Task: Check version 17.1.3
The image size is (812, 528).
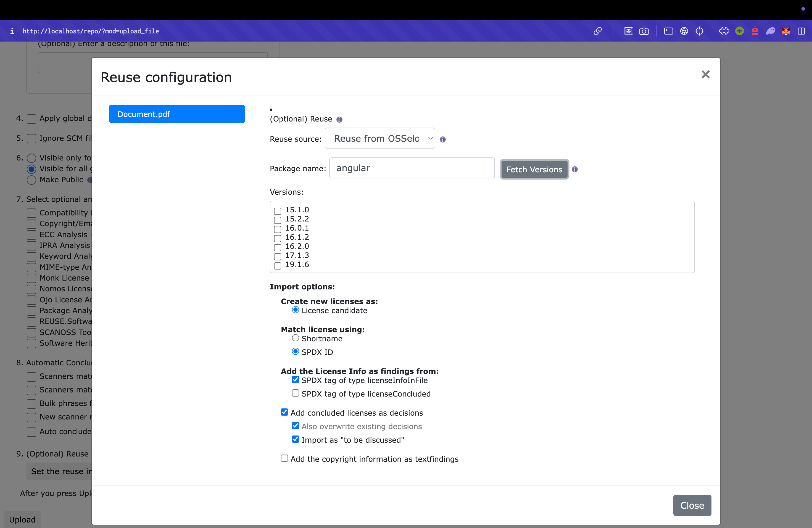Action: [x=277, y=257]
